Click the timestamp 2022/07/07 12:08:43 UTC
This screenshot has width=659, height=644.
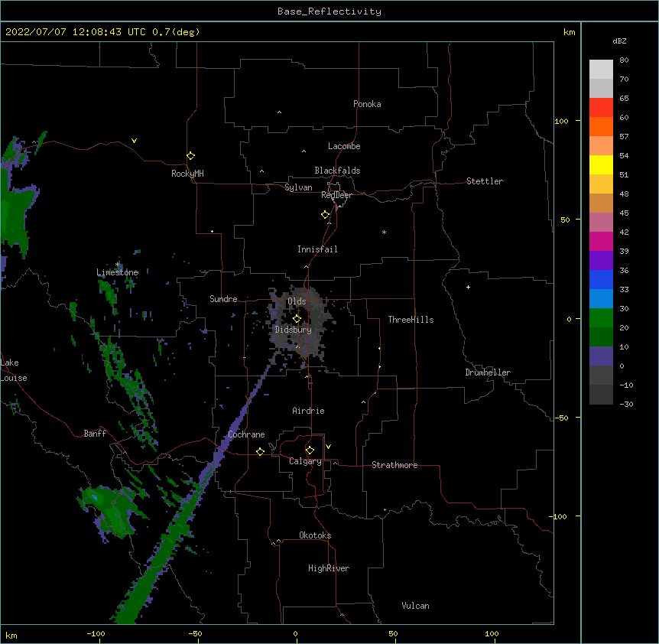[76, 32]
